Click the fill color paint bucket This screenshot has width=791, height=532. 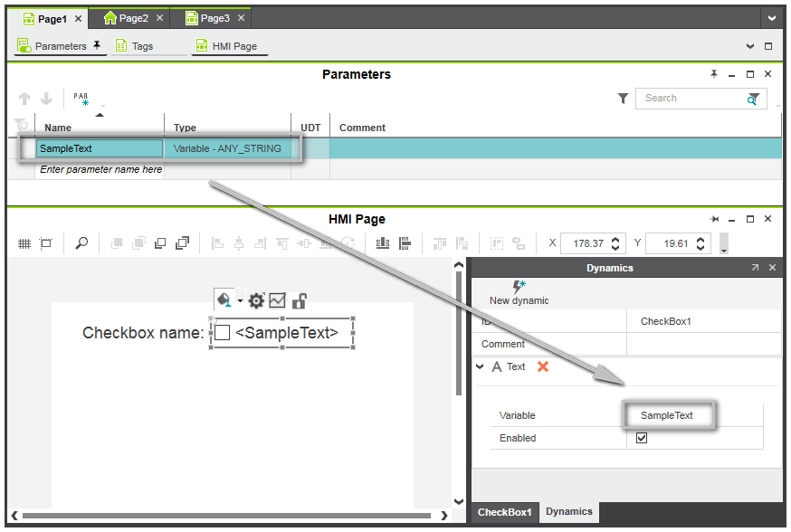click(224, 300)
